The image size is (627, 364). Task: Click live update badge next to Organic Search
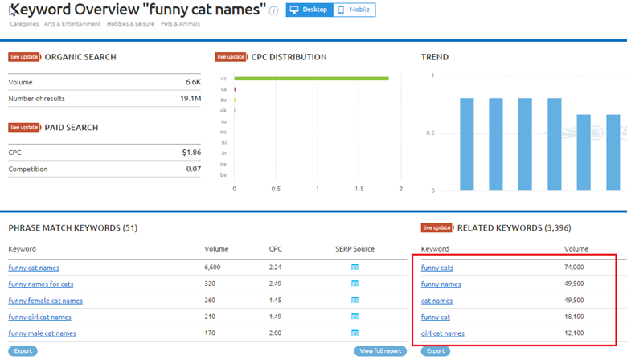24,57
